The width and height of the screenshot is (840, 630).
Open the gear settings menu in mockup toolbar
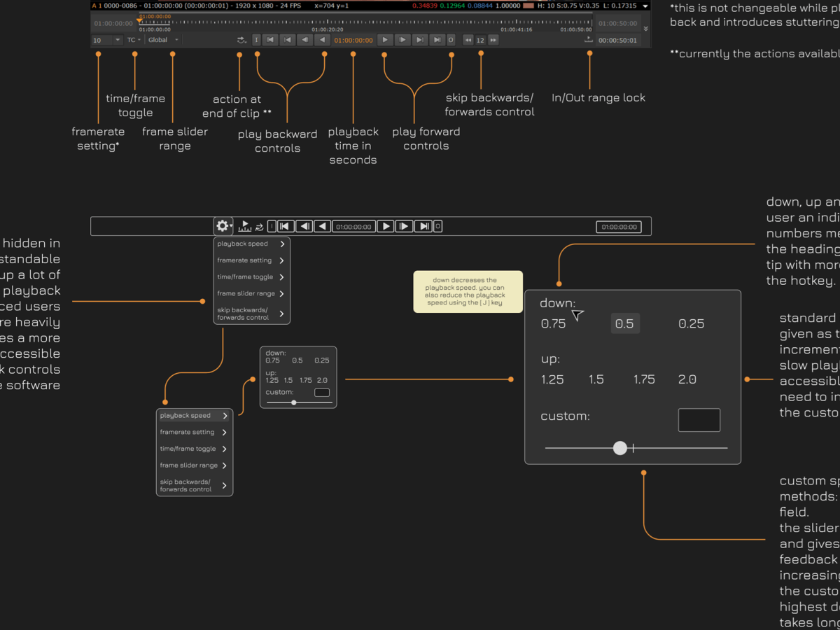pos(223,226)
